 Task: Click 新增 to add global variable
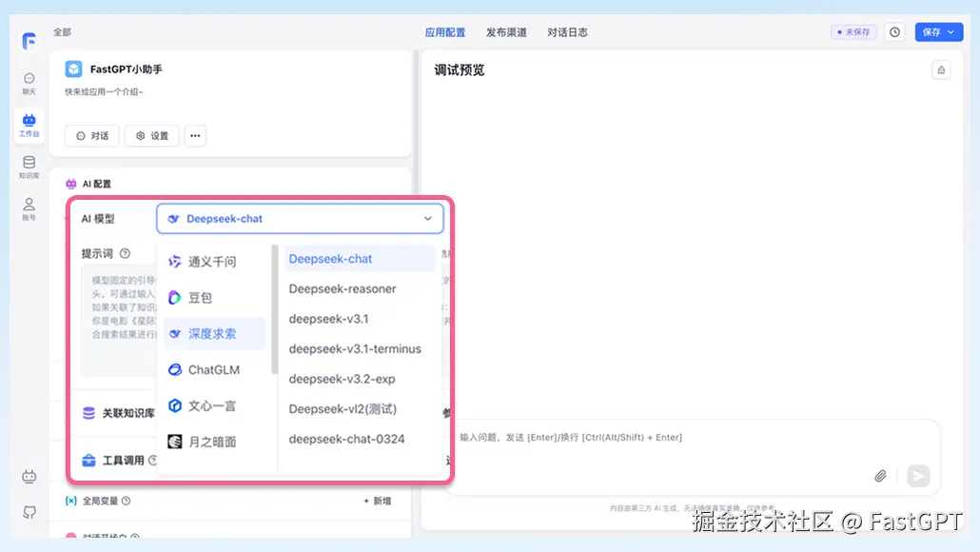378,501
